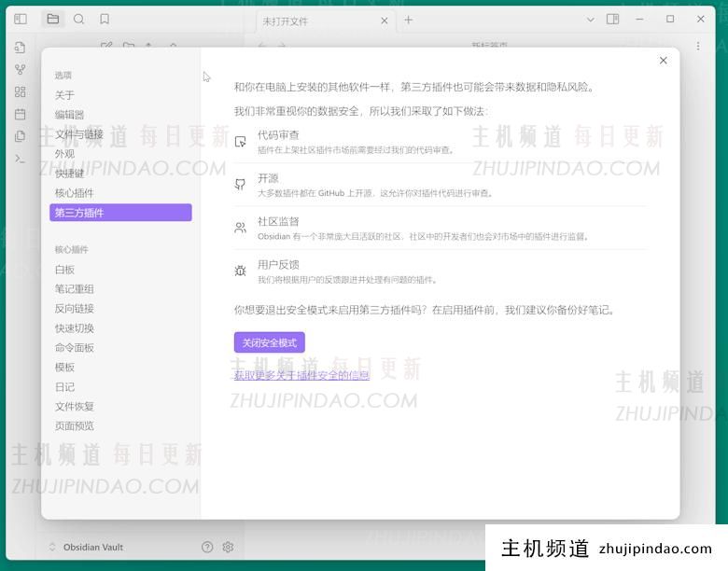Click the 开源 heading text
Image resolution: width=728 pixels, height=571 pixels.
pyautogui.click(x=268, y=178)
